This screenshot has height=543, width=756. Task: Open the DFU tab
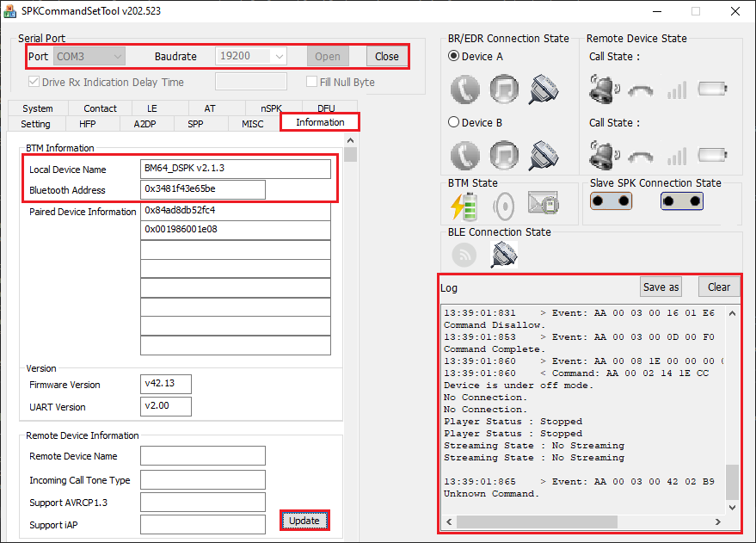pyautogui.click(x=327, y=108)
